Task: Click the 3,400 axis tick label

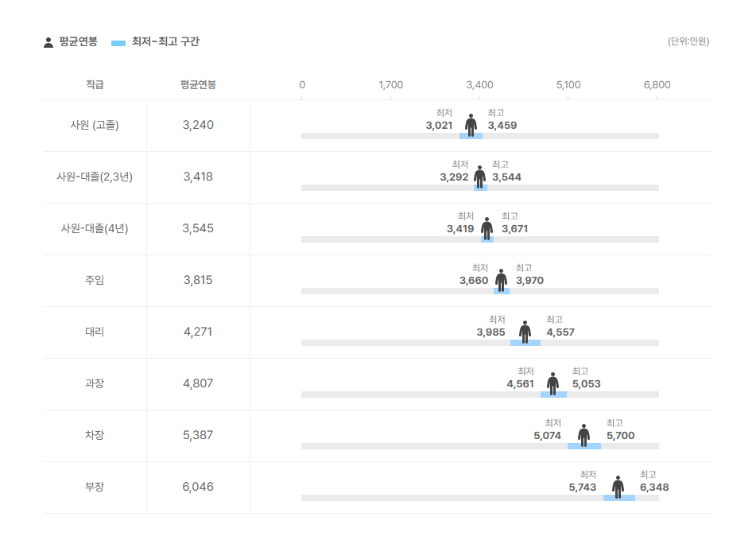Action: 479,85
